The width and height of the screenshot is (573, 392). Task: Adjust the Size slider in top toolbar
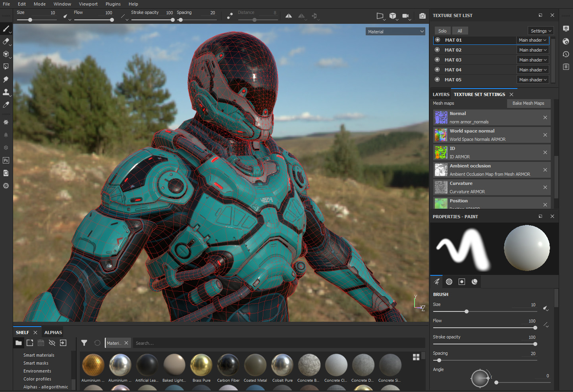pyautogui.click(x=37, y=20)
